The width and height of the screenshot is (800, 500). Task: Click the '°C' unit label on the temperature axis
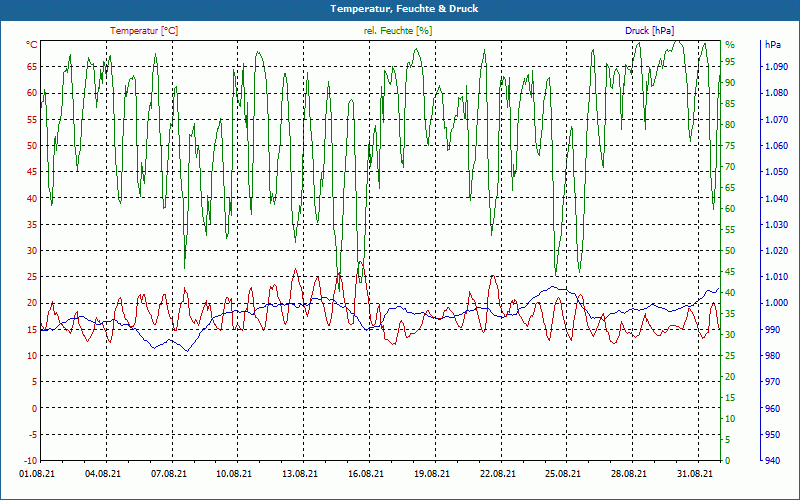(x=32, y=44)
